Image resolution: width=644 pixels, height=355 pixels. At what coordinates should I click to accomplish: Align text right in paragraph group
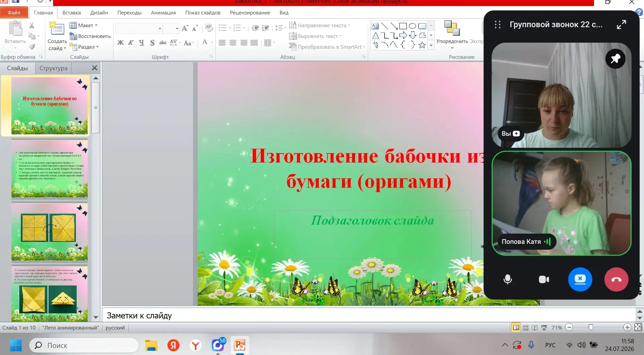tap(244, 43)
